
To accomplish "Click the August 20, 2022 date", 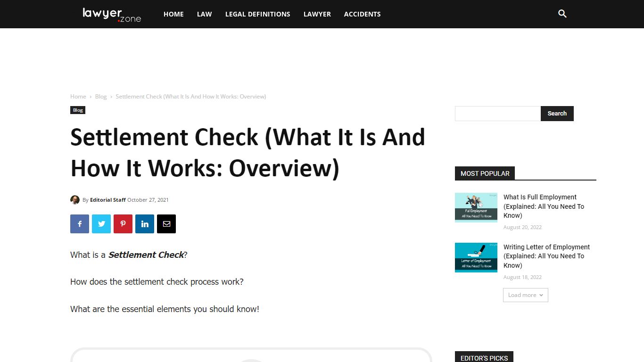I will click(522, 227).
